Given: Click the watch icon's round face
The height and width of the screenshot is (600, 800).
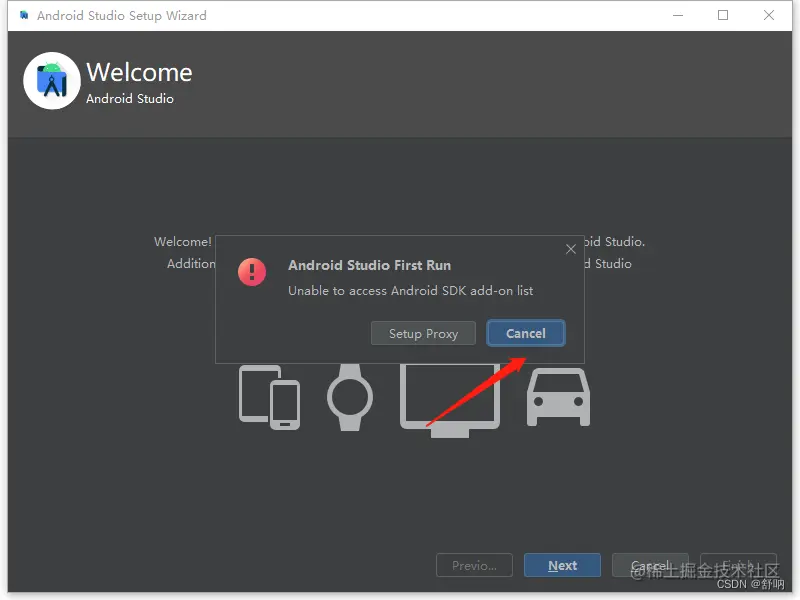Looking at the screenshot, I should [350, 398].
